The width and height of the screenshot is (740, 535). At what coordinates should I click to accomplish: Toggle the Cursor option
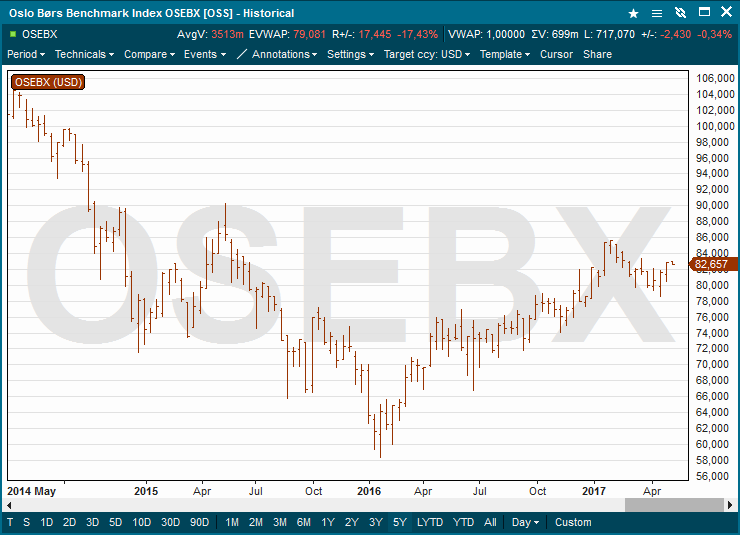[x=556, y=54]
